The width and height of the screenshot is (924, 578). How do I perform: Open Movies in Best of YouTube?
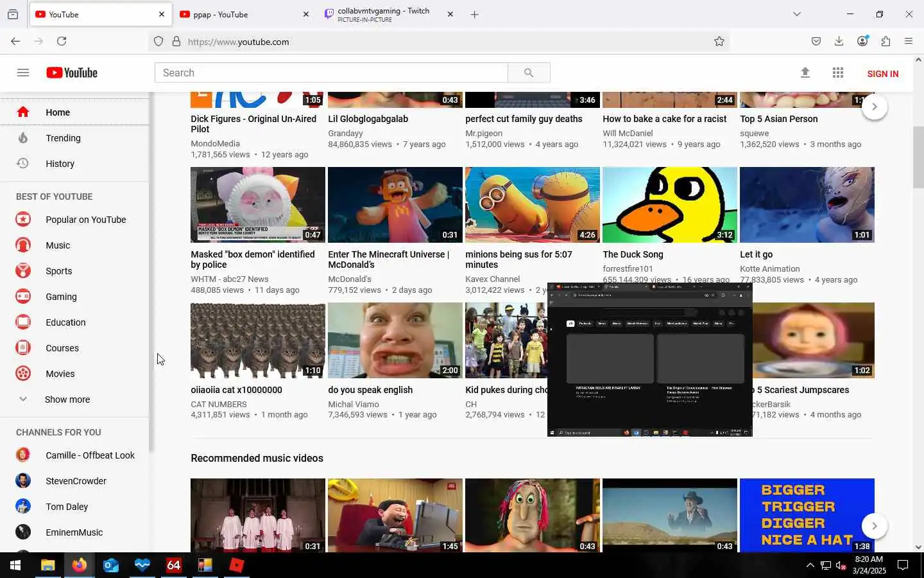tap(74, 374)
